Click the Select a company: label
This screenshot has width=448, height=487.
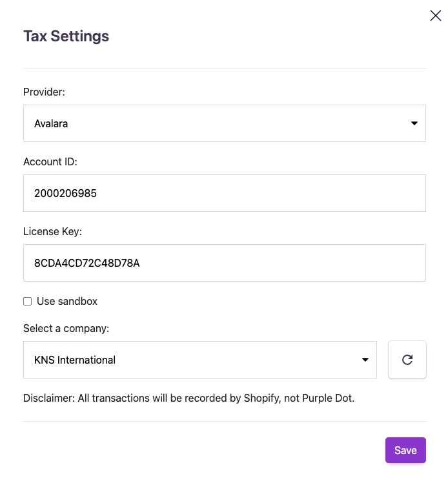pos(66,328)
